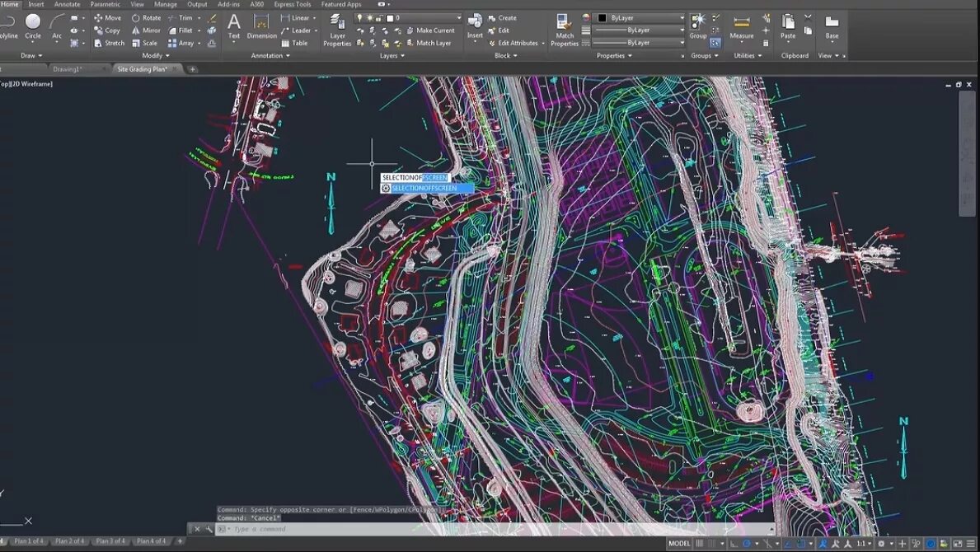This screenshot has height=552, width=980.
Task: Click the new drawing tab plus button
Action: (x=193, y=69)
